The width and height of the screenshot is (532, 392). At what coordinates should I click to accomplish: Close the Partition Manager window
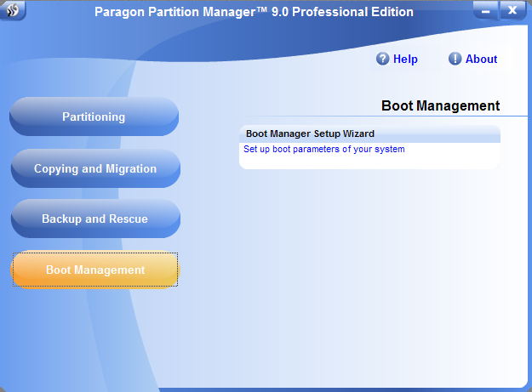click(512, 11)
